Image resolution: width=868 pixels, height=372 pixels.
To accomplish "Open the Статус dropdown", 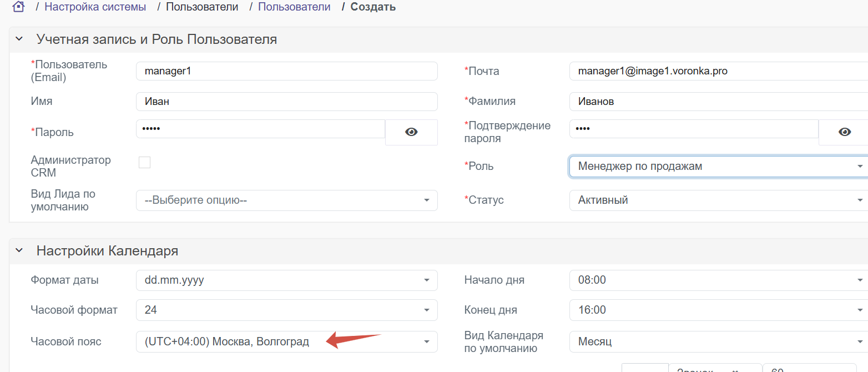I will 716,200.
